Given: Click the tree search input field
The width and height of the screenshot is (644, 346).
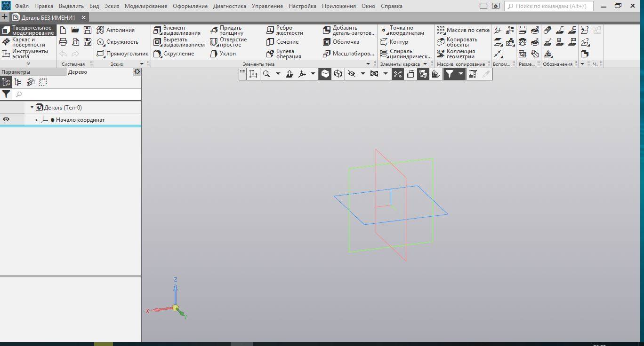Looking at the screenshot, I should (77, 94).
